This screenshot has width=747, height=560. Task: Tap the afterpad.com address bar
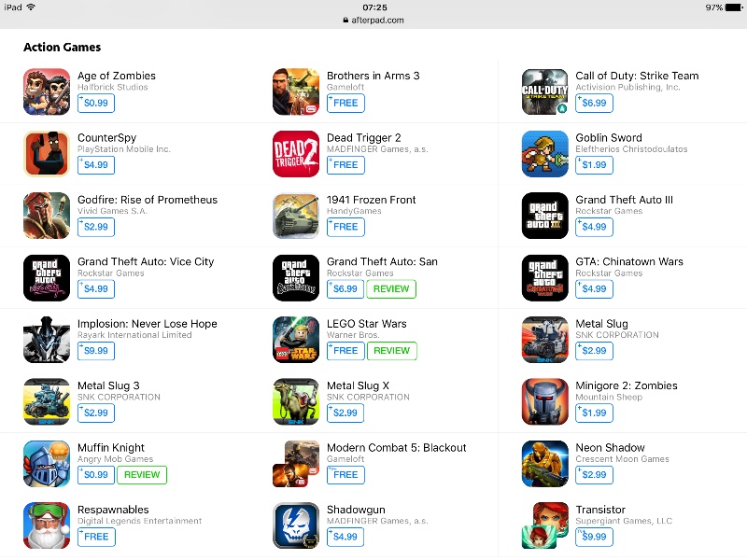pos(373,20)
